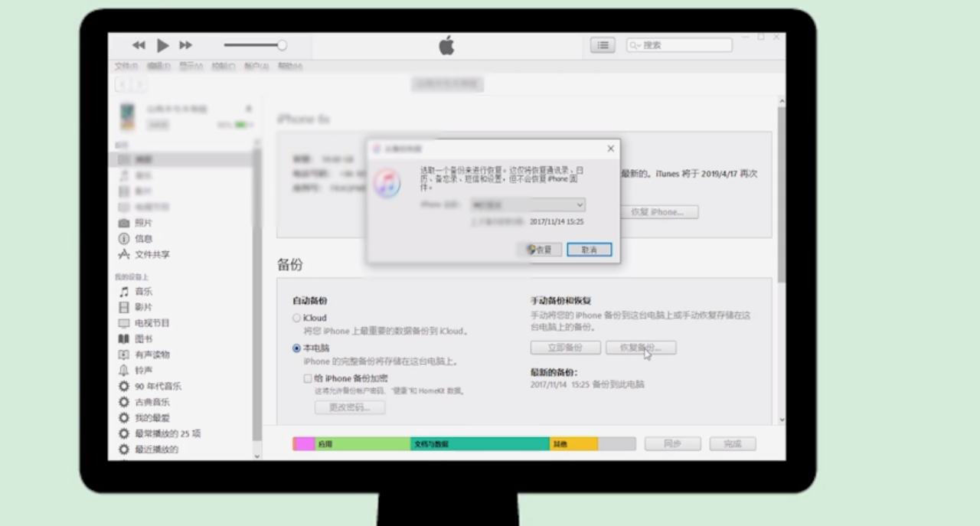Screen dimensions: 980x526
Task: Click the 完成 button
Action: [x=732, y=444]
